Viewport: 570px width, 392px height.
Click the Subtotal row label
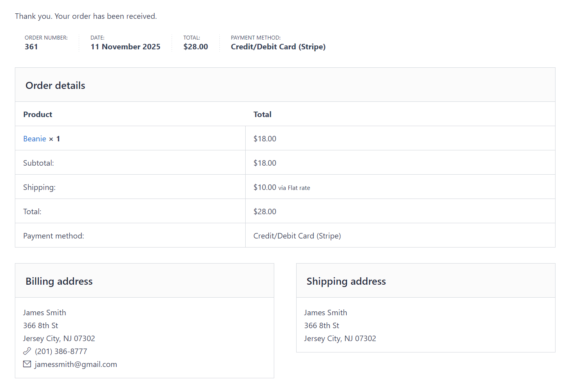coord(38,163)
